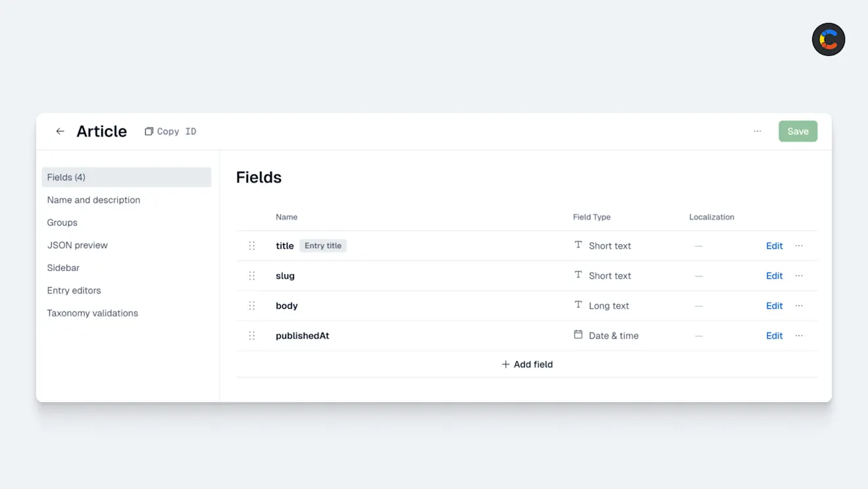Screen dimensions: 868x489
Task: Click the Short text icon on the slug row
Action: (x=578, y=276)
